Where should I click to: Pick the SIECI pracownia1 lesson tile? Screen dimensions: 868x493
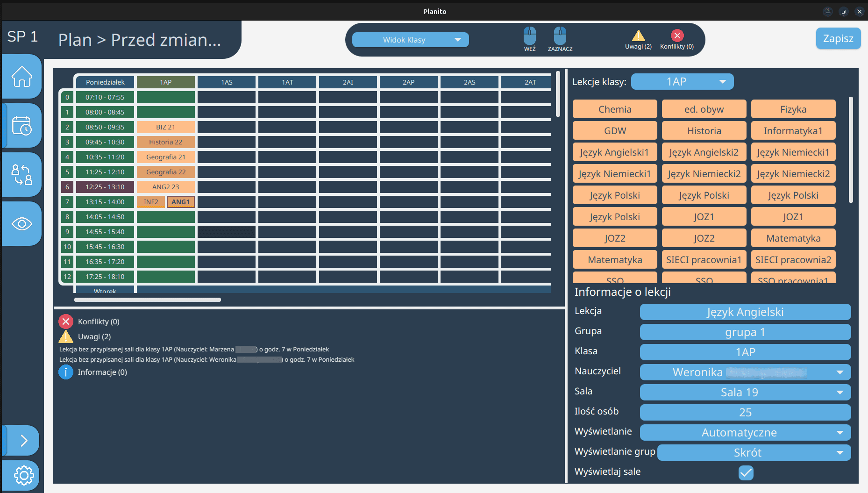[x=704, y=260]
